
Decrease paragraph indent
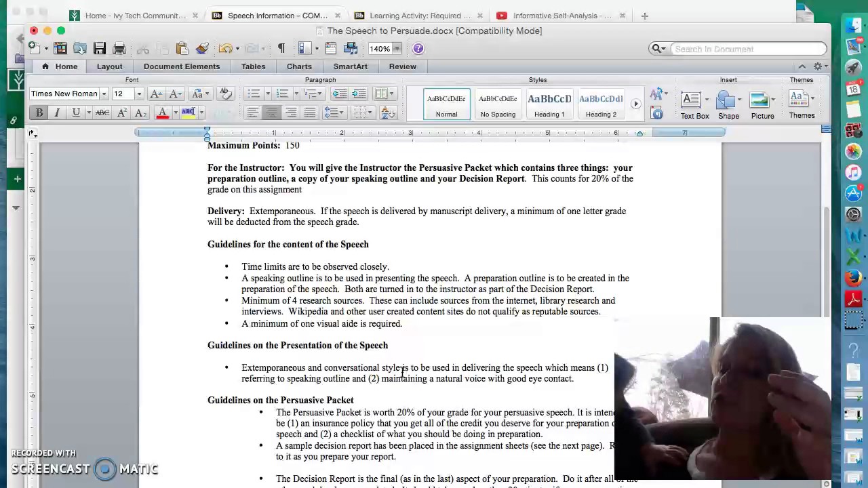(x=340, y=94)
